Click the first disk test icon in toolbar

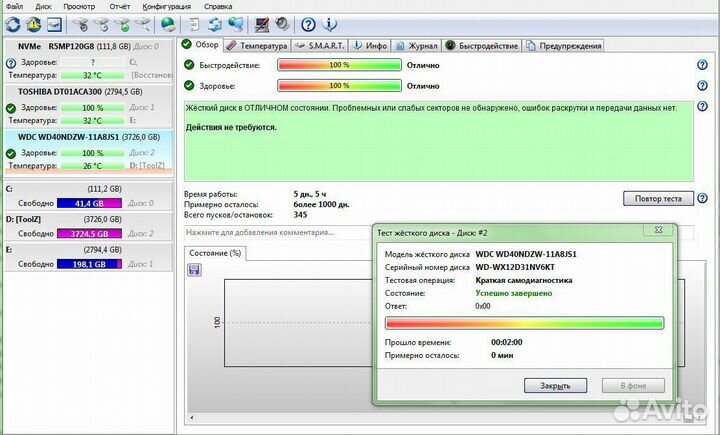point(81,24)
